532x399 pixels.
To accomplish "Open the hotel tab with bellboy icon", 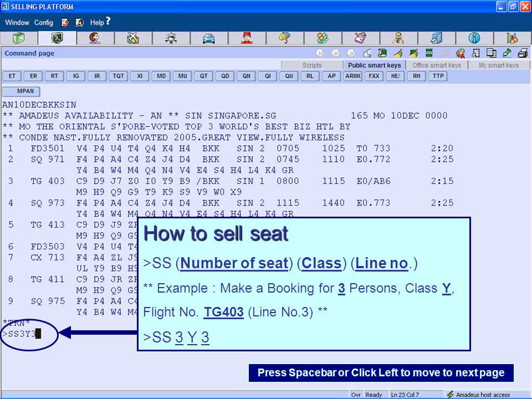I will 247,38.
